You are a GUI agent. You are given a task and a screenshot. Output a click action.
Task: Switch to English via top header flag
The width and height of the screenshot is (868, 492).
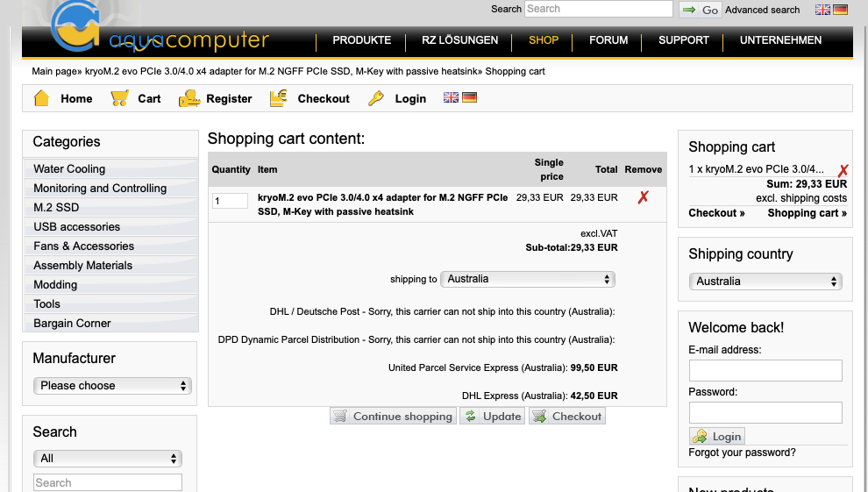click(x=822, y=10)
